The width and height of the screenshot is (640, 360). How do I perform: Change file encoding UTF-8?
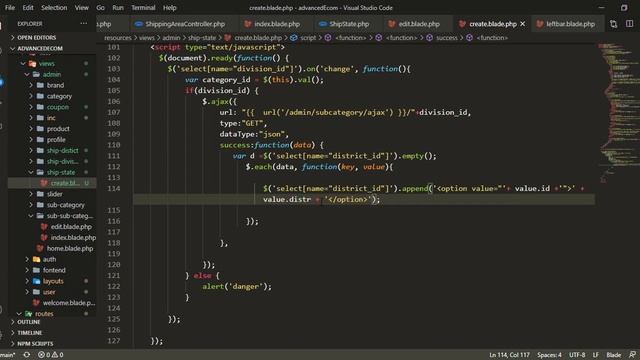click(577, 355)
